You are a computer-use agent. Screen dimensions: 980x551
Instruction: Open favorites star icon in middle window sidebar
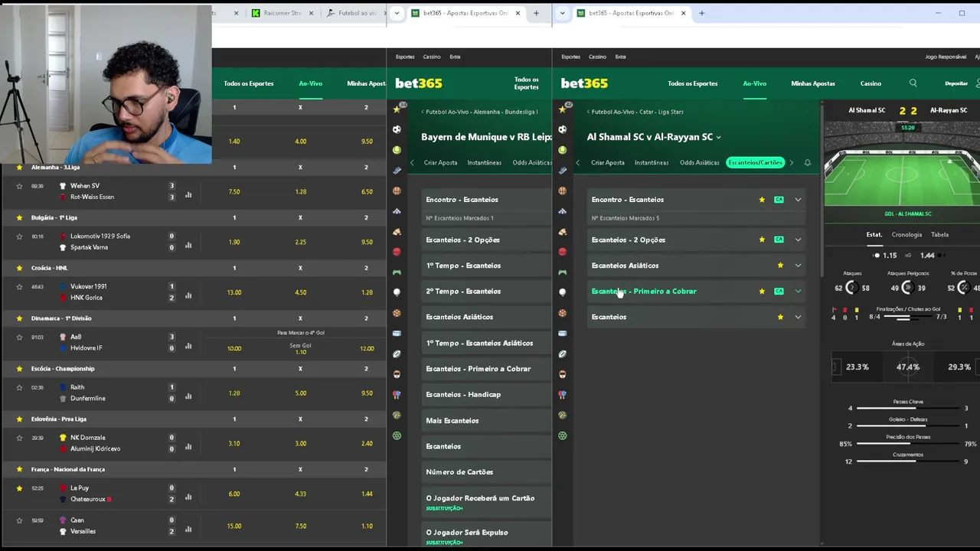[x=397, y=109]
